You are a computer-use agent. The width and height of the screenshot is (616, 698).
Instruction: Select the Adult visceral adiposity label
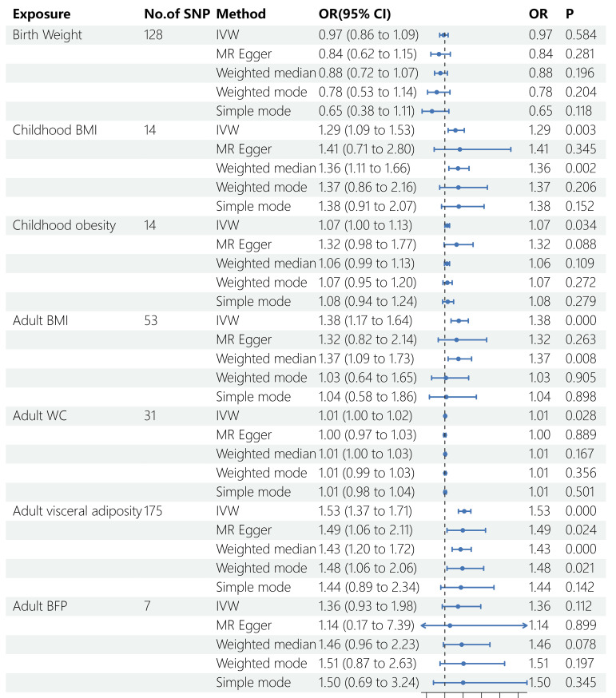(x=77, y=511)
